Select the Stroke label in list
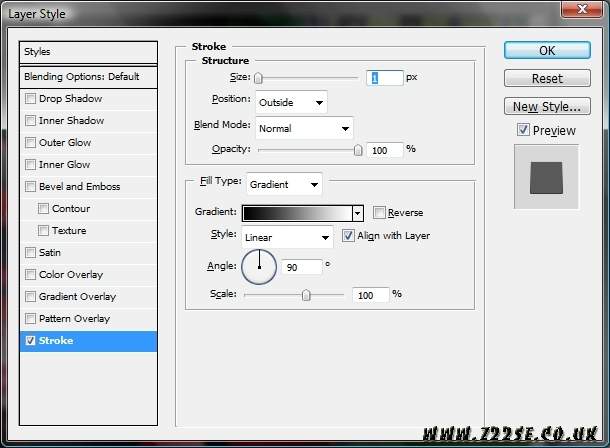Screen dimensions: 610x448 (56, 341)
